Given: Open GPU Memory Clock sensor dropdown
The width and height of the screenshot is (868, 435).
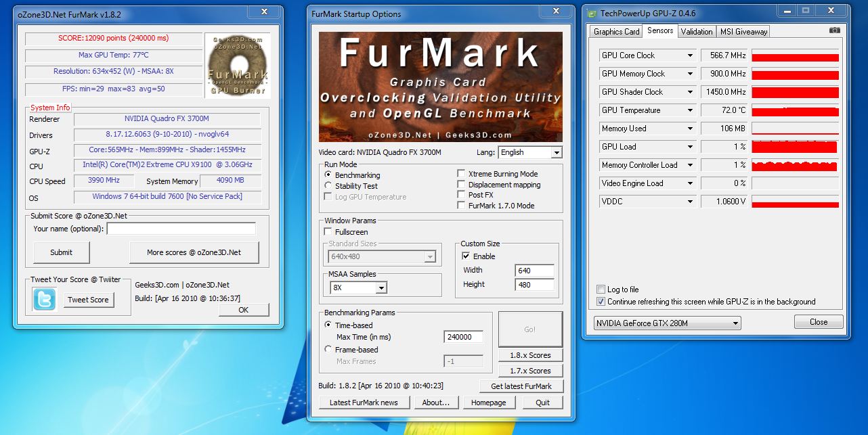Looking at the screenshot, I should click(x=691, y=74).
